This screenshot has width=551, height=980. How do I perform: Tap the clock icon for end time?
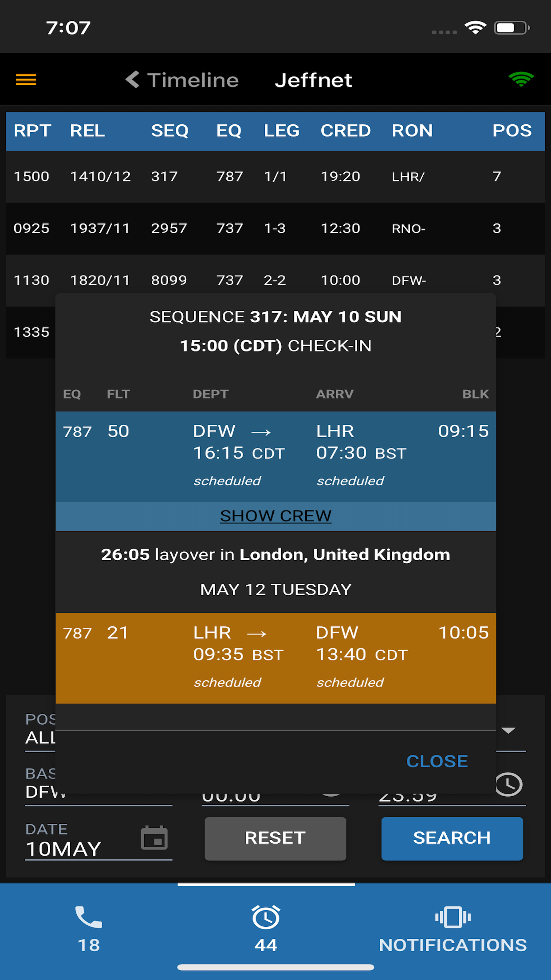[x=509, y=784]
